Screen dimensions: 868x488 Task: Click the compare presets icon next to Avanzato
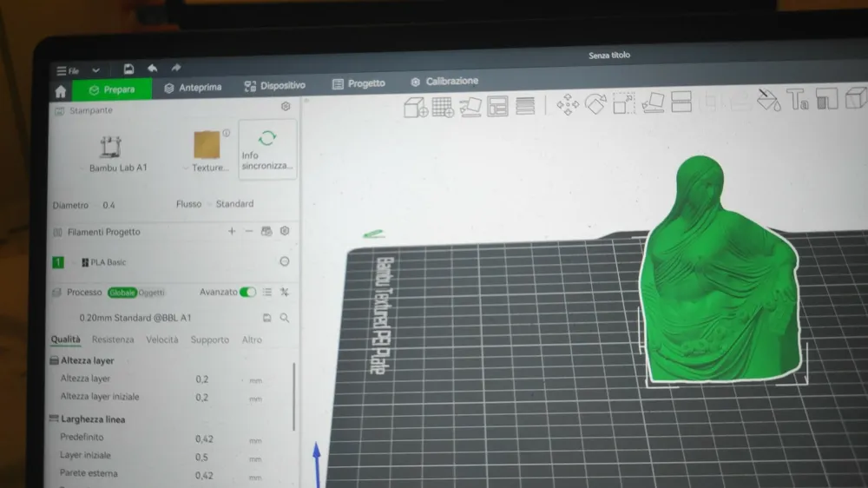point(285,292)
